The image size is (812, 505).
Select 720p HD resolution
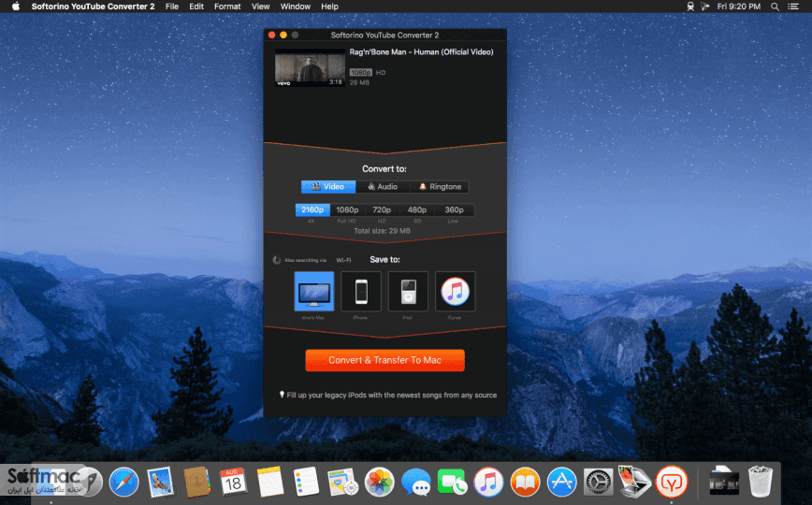[382, 209]
